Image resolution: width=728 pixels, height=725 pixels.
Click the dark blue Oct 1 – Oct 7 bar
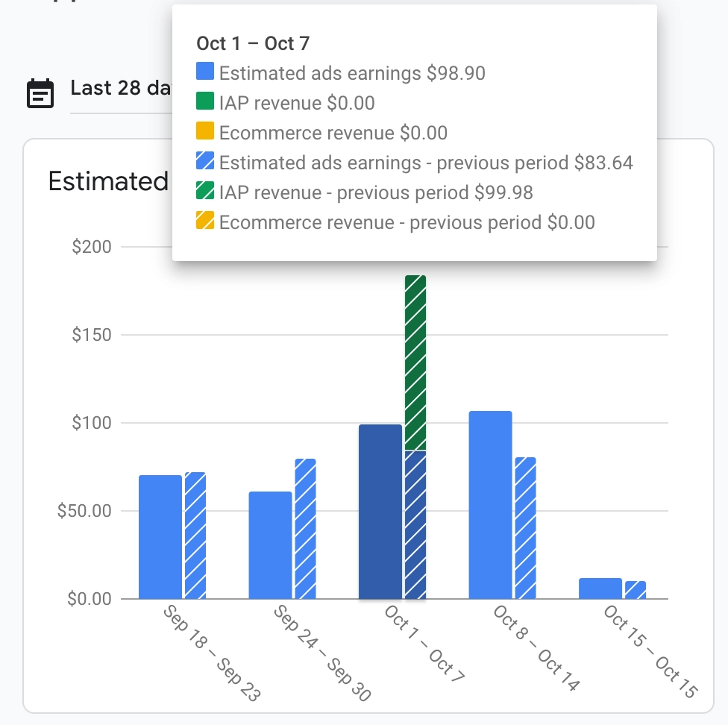tap(380, 512)
